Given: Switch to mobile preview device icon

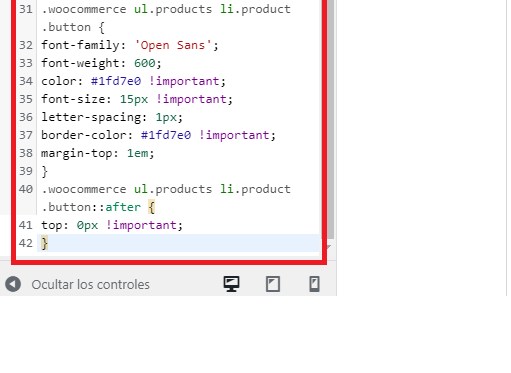Looking at the screenshot, I should point(314,284).
